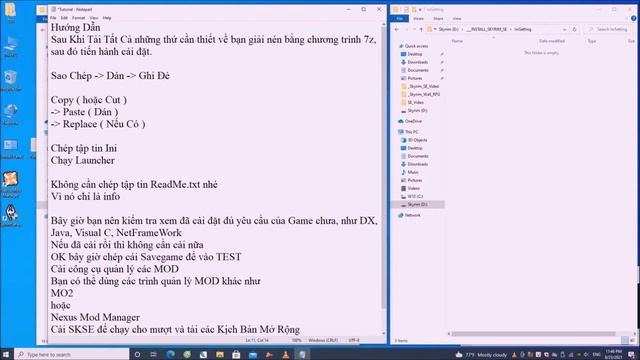Select Videos under This PC
The image size is (640, 360).
pyautogui.click(x=410, y=188)
